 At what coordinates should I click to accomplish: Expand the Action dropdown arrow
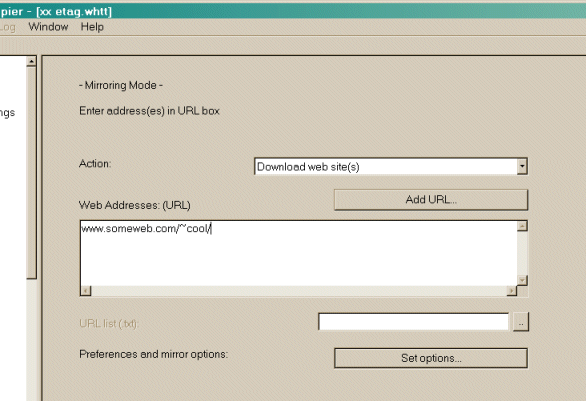[522, 167]
